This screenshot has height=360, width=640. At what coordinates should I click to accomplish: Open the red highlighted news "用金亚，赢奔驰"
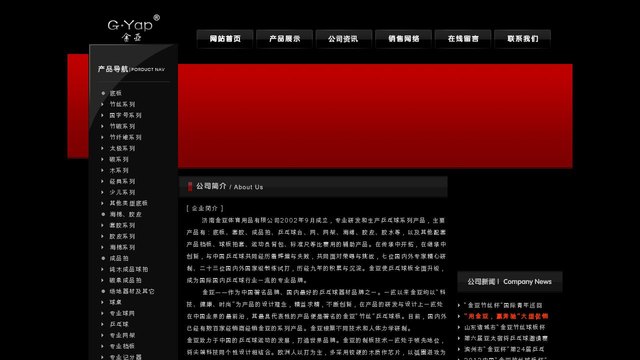pyautogui.click(x=506, y=316)
